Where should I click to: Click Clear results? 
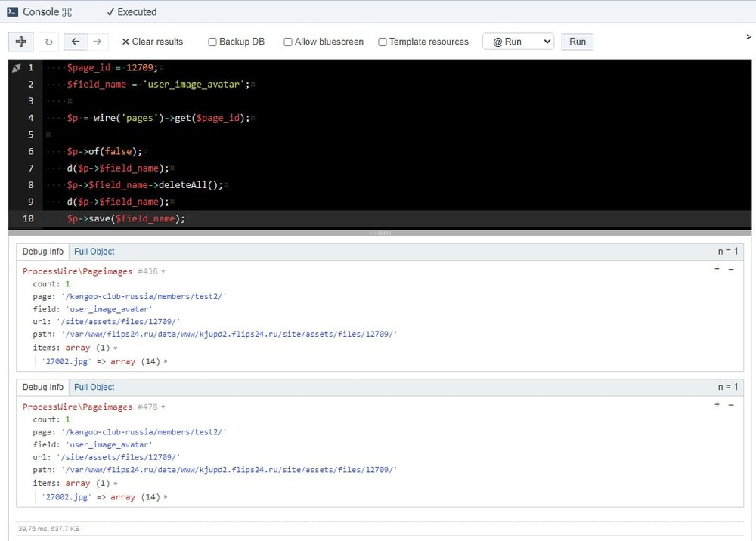(x=152, y=42)
